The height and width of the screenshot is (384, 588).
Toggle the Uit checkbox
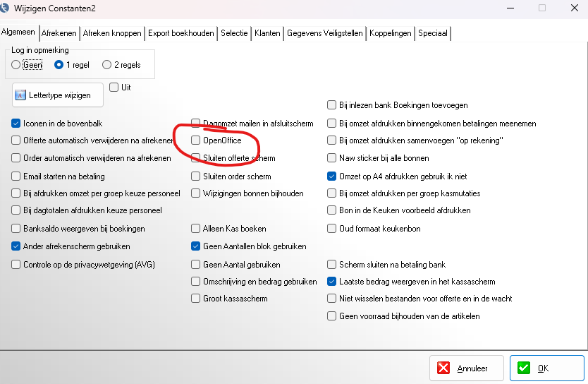coord(114,88)
